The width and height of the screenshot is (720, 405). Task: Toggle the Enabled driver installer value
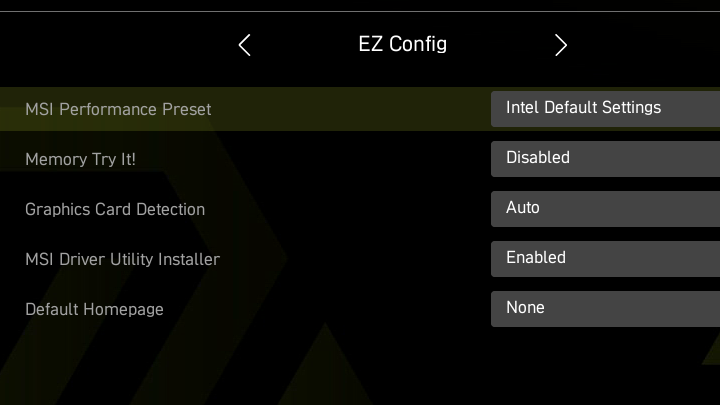coord(536,258)
